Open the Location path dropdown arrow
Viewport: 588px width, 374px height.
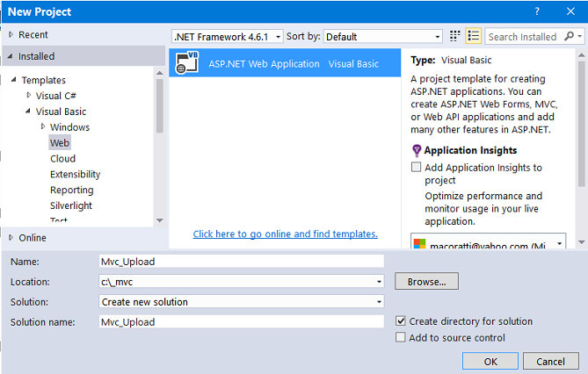click(379, 282)
